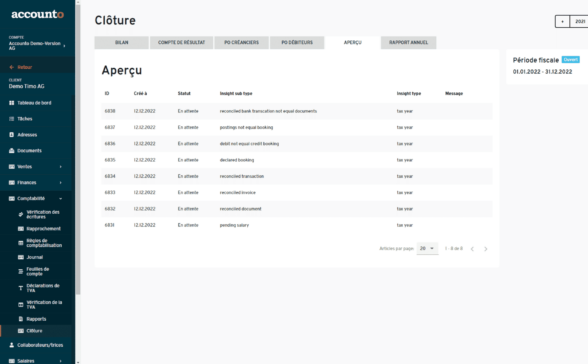Open the Rapport annuel tab

pos(408,42)
